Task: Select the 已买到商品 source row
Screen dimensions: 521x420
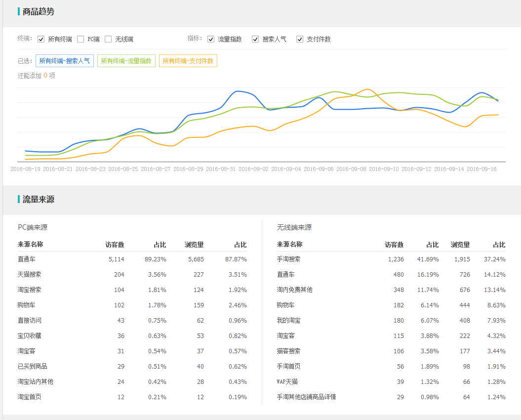Action: pos(132,366)
